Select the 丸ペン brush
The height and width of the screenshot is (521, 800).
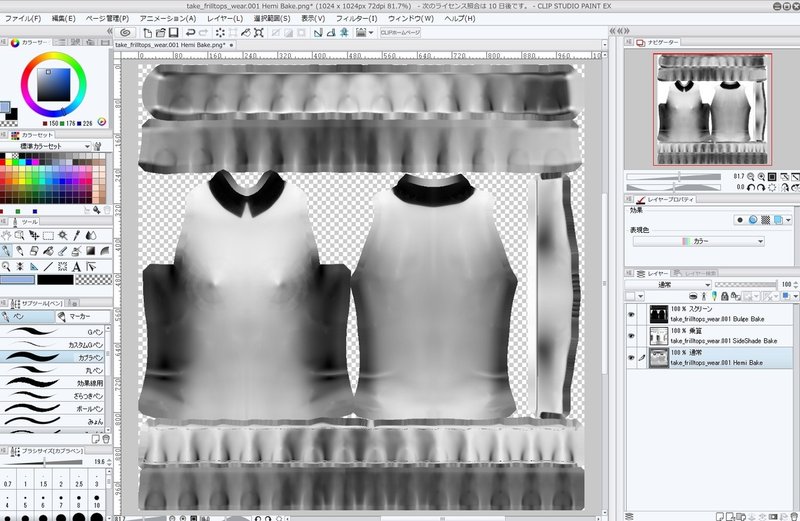pos(53,370)
